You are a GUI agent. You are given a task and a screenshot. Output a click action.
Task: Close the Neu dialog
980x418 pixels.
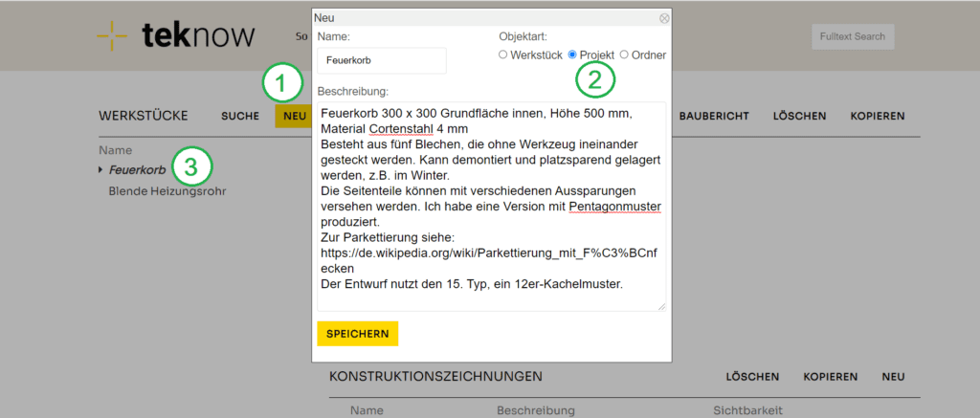point(664,18)
